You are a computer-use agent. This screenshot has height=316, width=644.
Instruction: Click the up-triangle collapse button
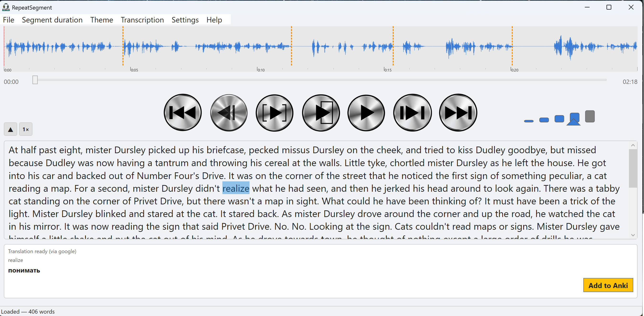11,129
